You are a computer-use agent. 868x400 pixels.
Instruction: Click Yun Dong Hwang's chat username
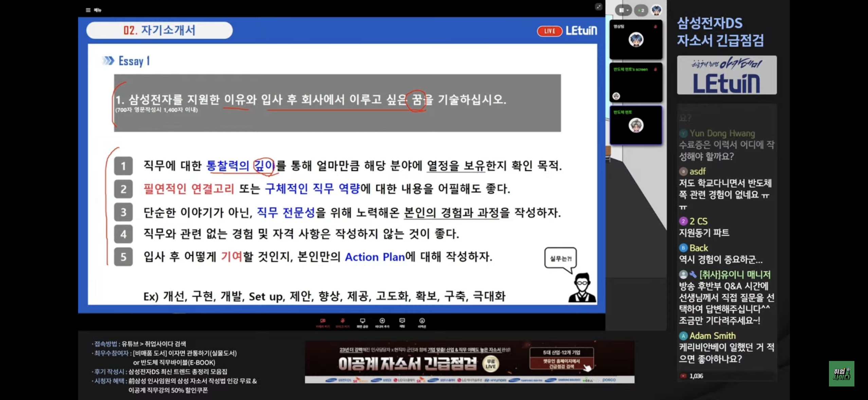722,133
